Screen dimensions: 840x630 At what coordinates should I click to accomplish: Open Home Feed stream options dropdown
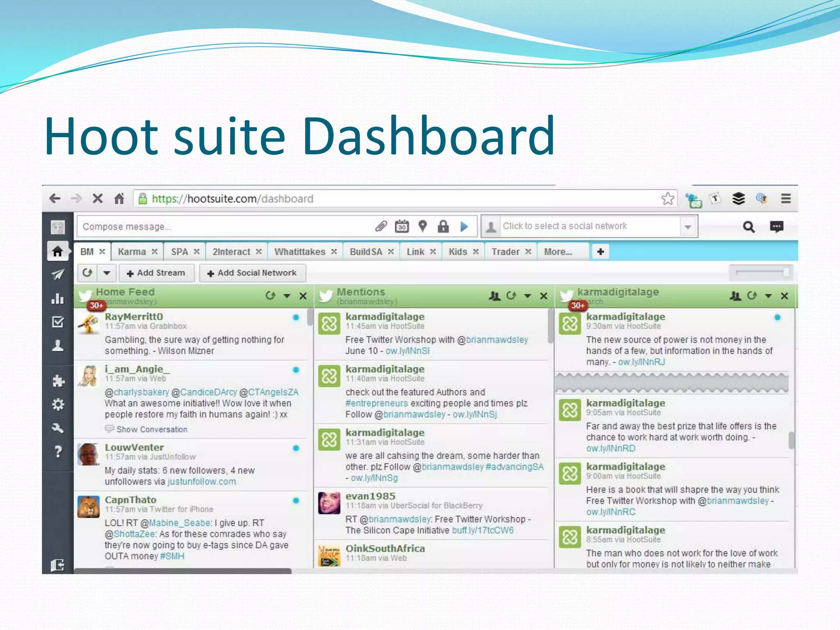[x=287, y=296]
